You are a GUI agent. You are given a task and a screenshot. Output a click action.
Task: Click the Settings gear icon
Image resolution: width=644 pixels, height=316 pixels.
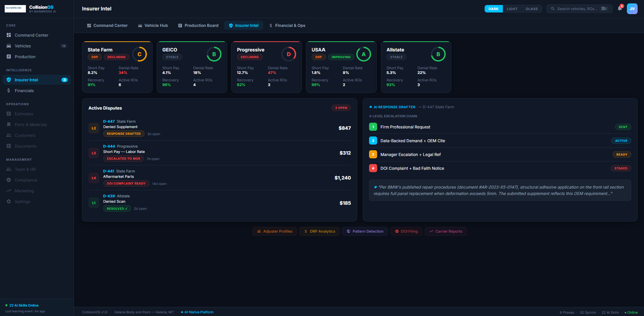[x=9, y=201]
